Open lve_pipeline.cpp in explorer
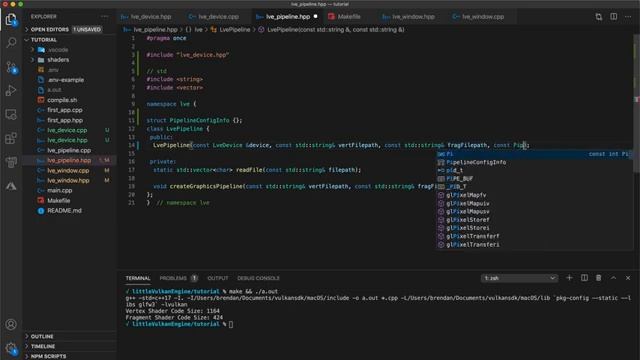Image resolution: width=640 pixels, height=360 pixels. click(x=69, y=150)
